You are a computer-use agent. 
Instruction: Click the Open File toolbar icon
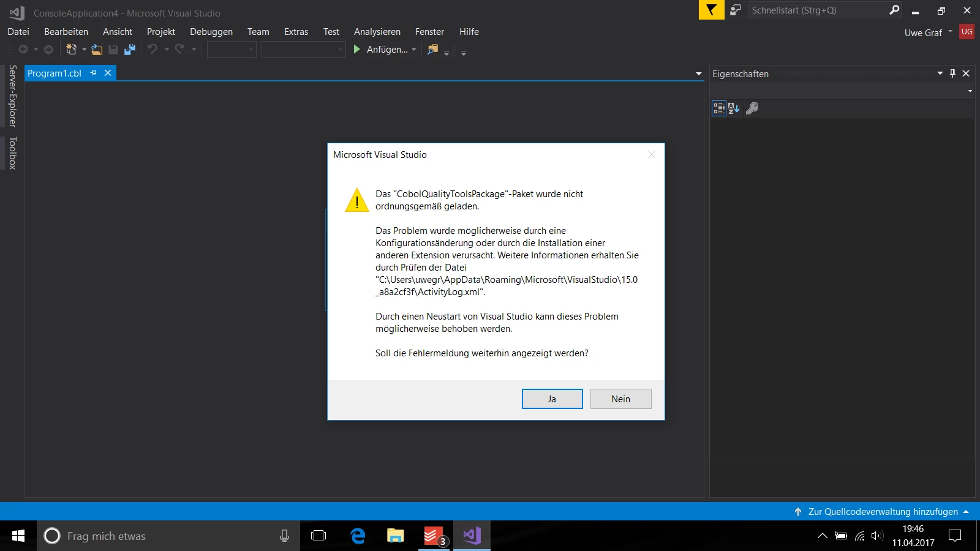pyautogui.click(x=97, y=50)
